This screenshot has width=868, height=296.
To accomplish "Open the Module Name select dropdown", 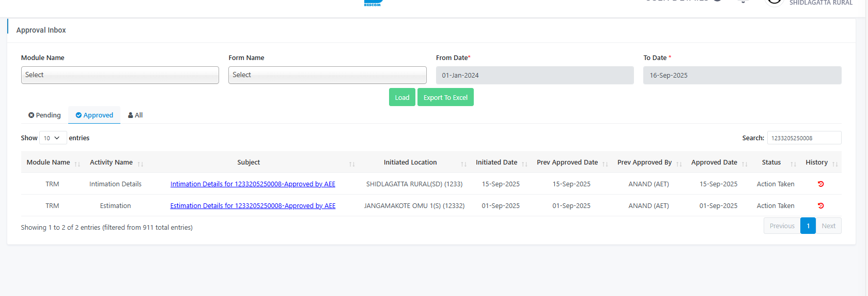I will 120,75.
